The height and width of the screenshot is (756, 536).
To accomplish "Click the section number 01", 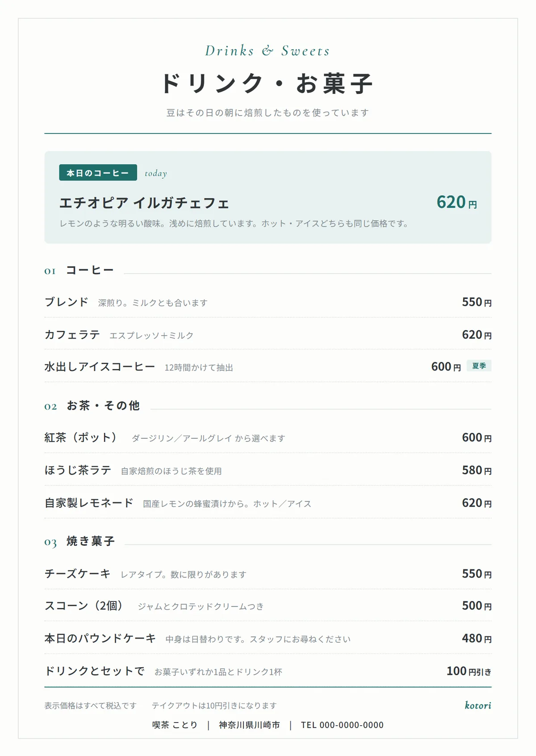I will click(50, 271).
